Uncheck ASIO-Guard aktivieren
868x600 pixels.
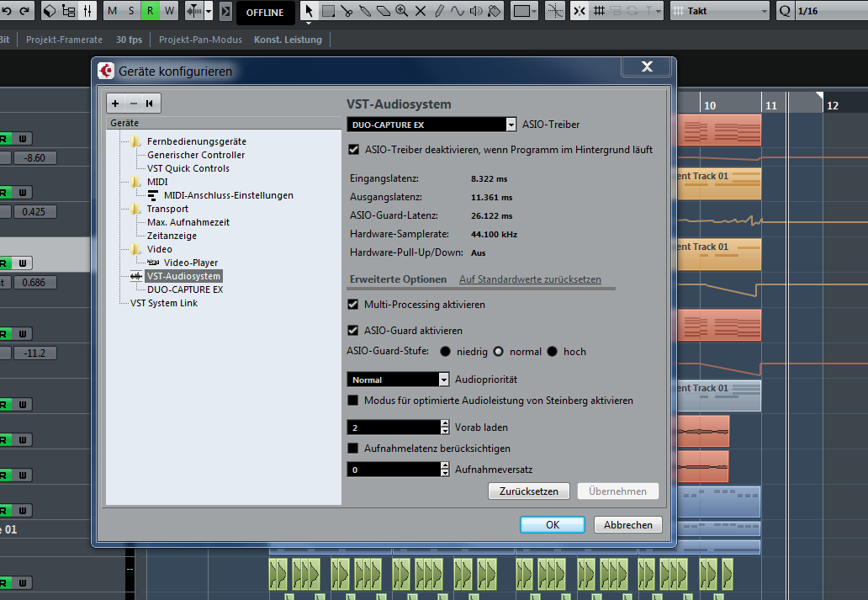pos(353,331)
